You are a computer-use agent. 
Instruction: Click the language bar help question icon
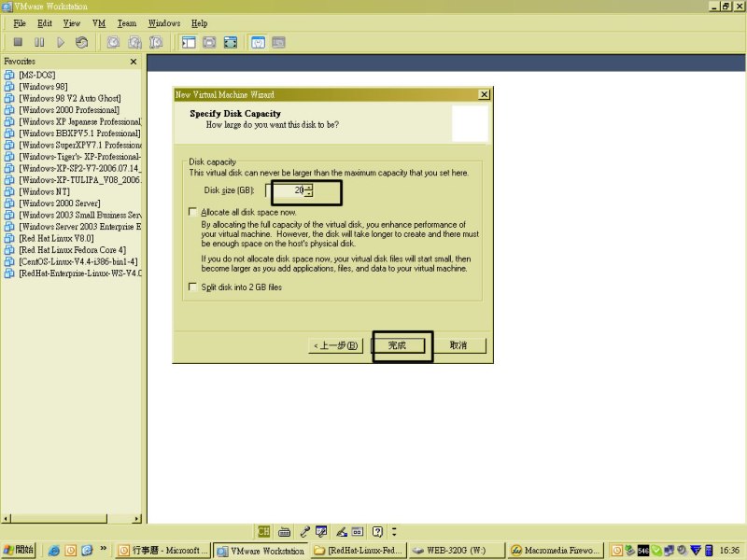point(377,531)
